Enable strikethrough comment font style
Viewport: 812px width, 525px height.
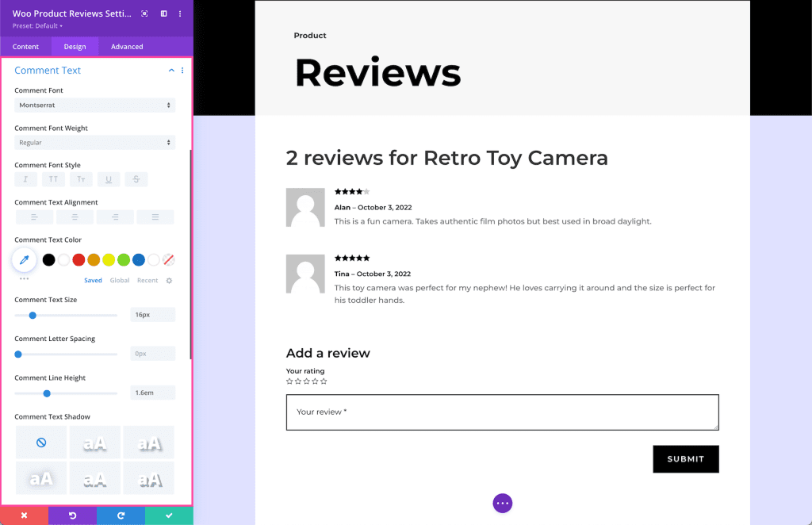[136, 178]
